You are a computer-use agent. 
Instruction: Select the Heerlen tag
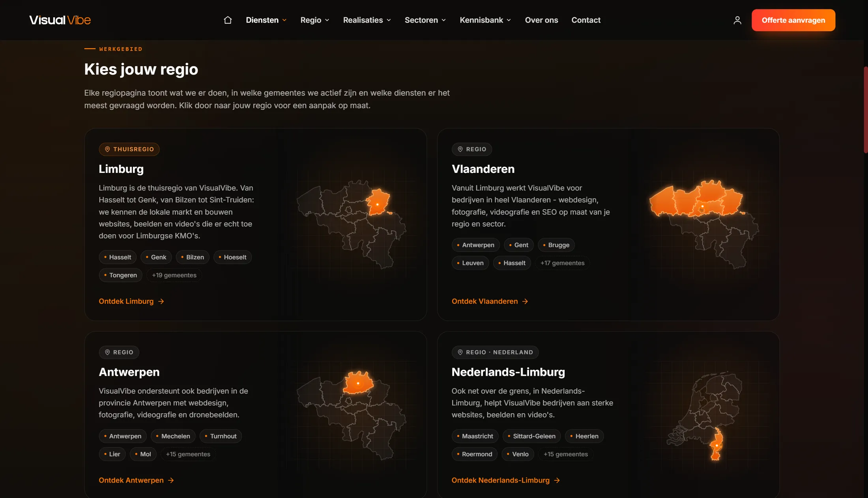point(584,436)
